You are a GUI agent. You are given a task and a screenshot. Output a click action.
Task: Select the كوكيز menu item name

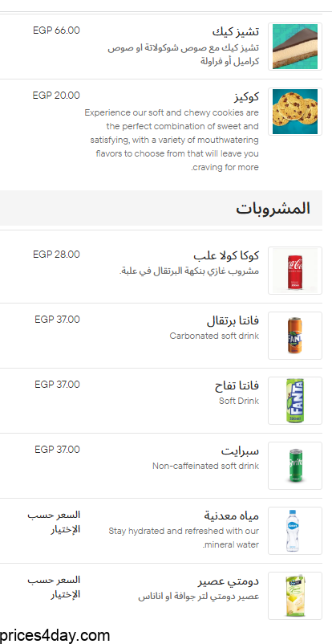pyautogui.click(x=244, y=97)
